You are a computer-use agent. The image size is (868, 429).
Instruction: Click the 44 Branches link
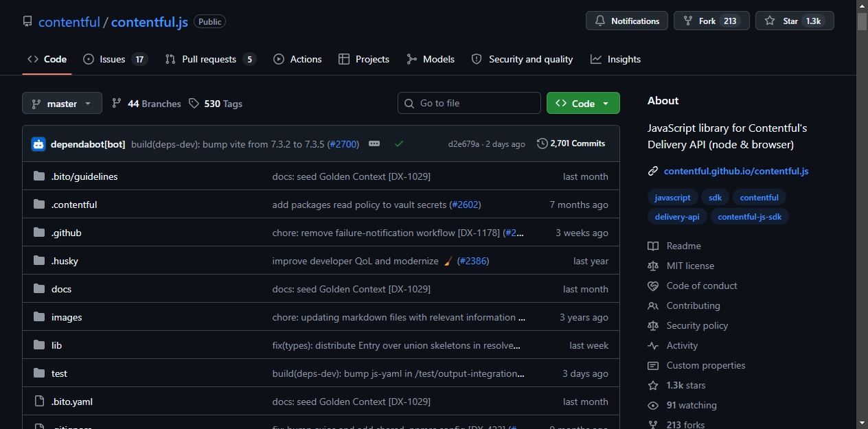[x=146, y=104]
